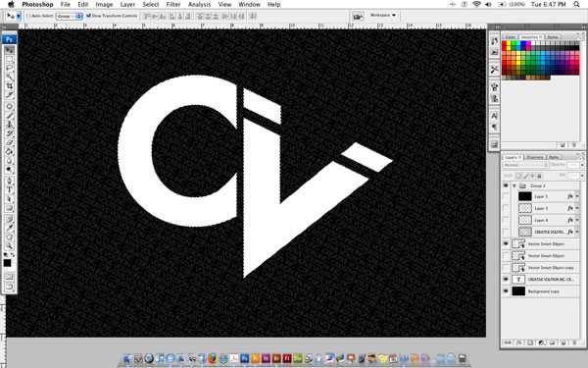
Task: Open the Wi-Fi status menu
Action: [476, 5]
